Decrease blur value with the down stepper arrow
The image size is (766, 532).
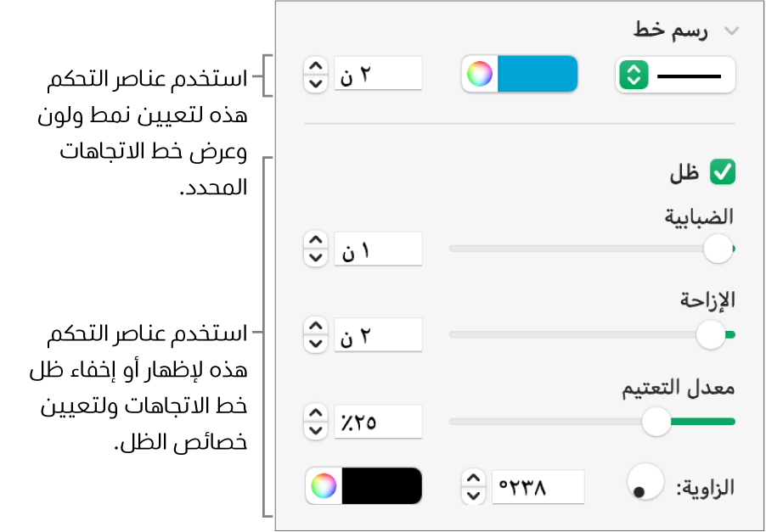coord(315,257)
